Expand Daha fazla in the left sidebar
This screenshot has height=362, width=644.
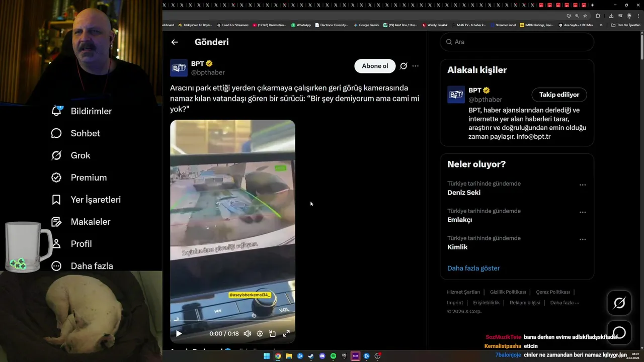82,266
